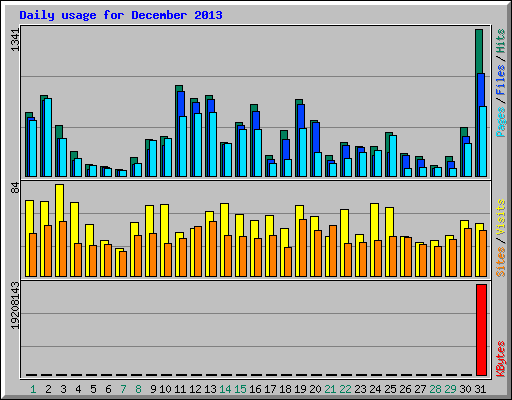The height and width of the screenshot is (400, 512).
Task: Click the 1341 hits axis value
Action: click(x=15, y=40)
